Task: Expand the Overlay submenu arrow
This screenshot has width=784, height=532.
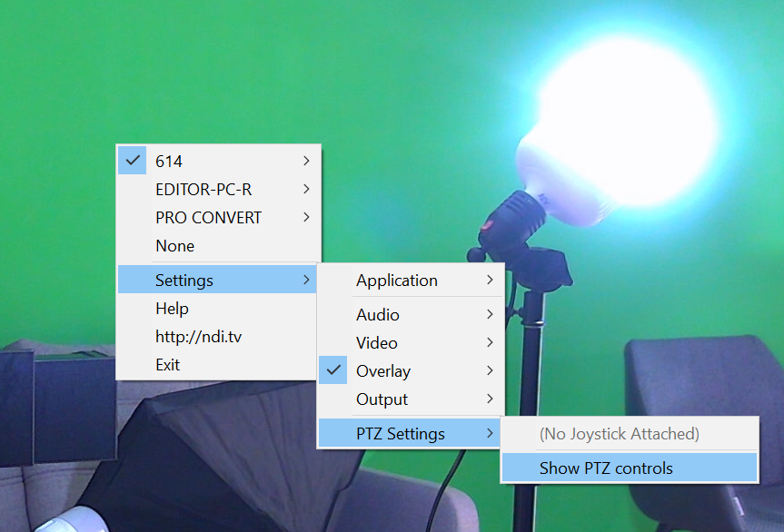Action: pos(490,370)
